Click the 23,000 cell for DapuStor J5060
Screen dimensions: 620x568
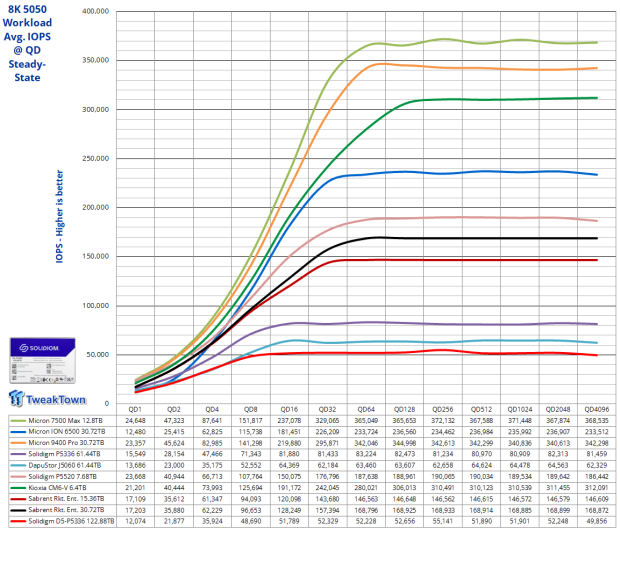[x=174, y=466]
